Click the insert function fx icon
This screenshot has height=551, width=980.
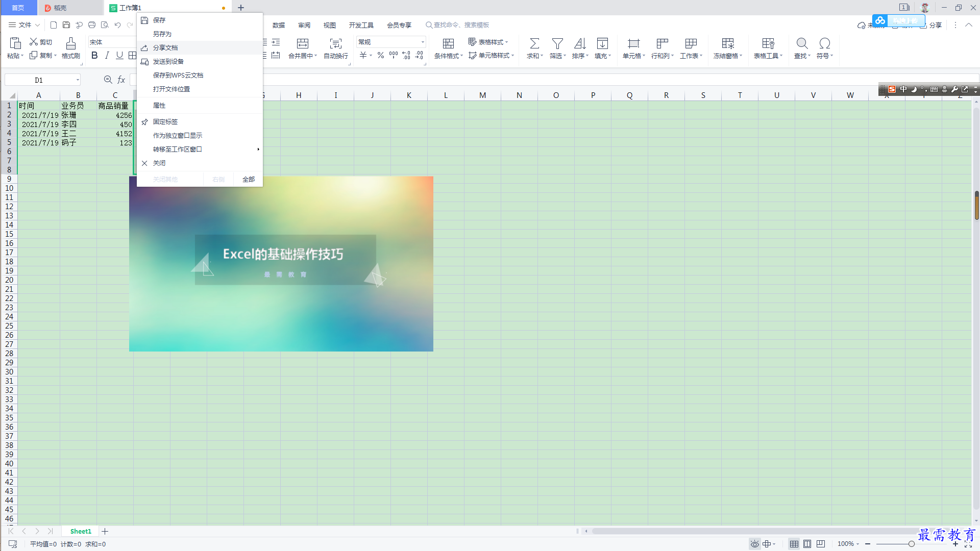(121, 80)
